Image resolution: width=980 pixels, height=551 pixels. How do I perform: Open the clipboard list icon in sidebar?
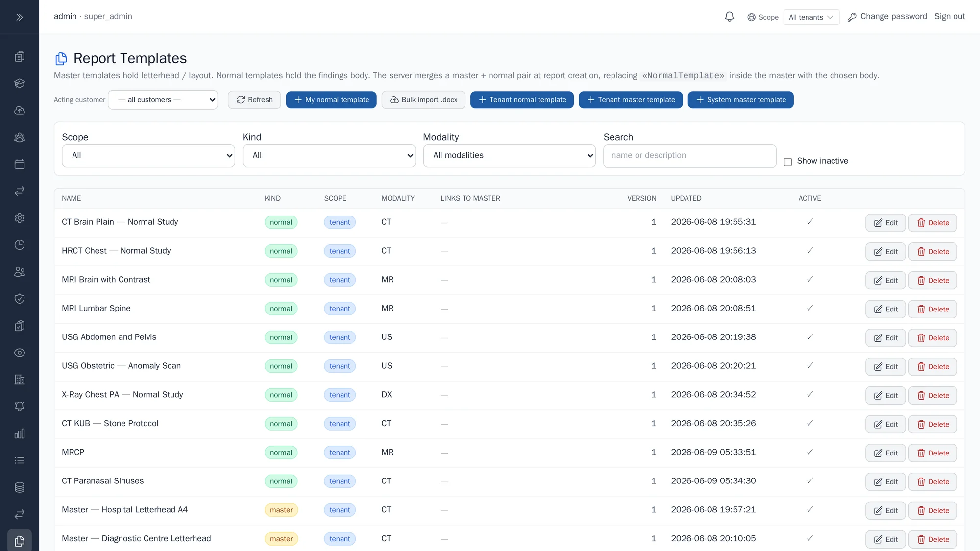coord(19,56)
